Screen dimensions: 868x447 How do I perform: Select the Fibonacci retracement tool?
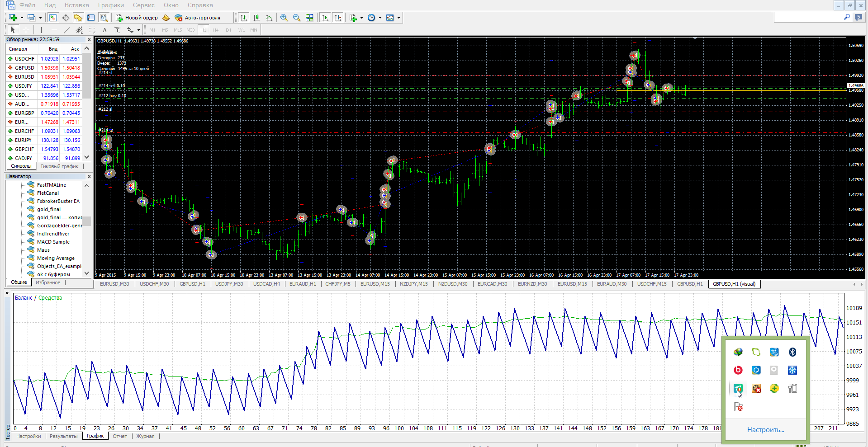point(92,30)
